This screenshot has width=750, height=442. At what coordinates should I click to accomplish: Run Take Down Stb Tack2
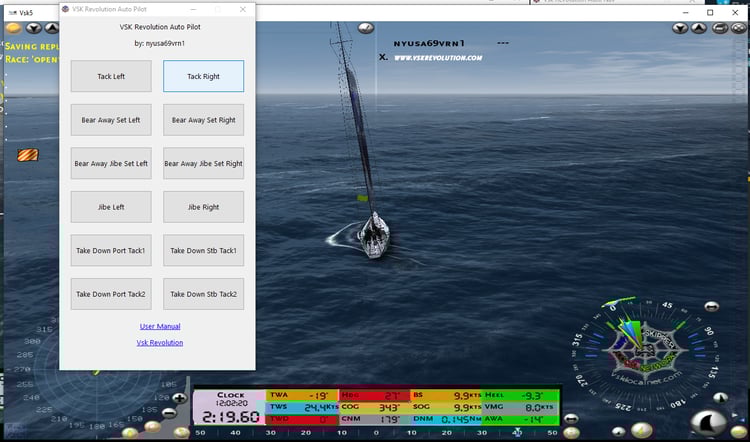(x=203, y=294)
